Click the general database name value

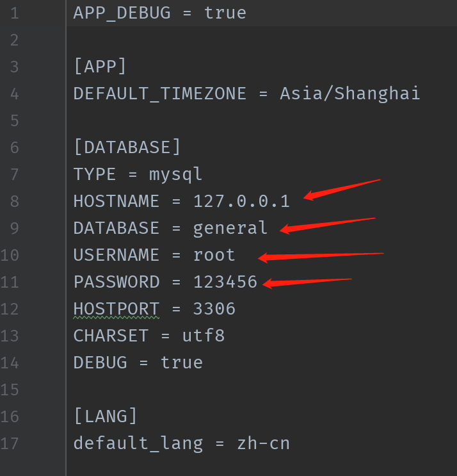[230, 228]
